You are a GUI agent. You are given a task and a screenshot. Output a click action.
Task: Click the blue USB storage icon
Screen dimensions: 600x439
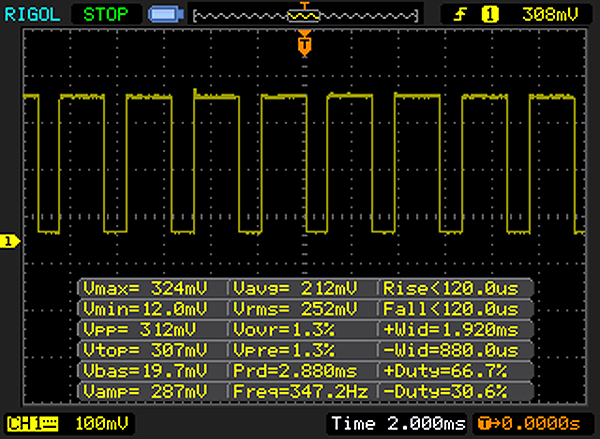click(166, 15)
